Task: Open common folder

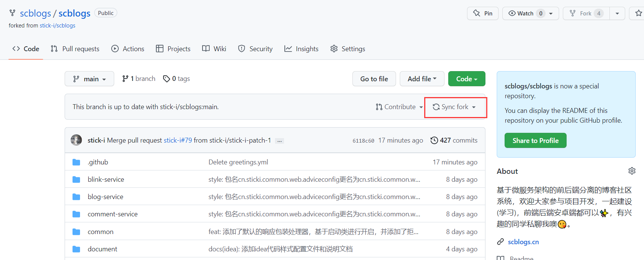Action: click(x=100, y=232)
